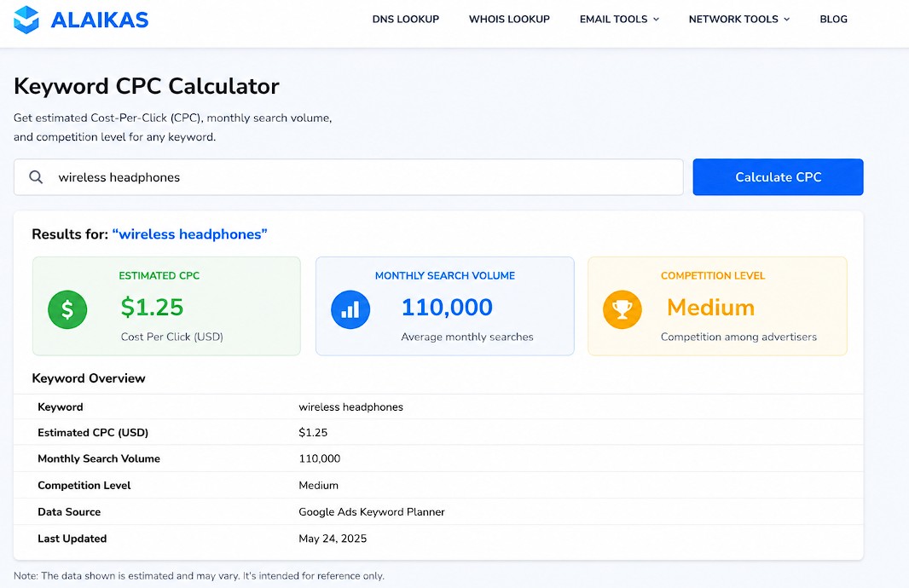
Task: Click the Google Ads Keyword Planner value
Action: pos(372,512)
